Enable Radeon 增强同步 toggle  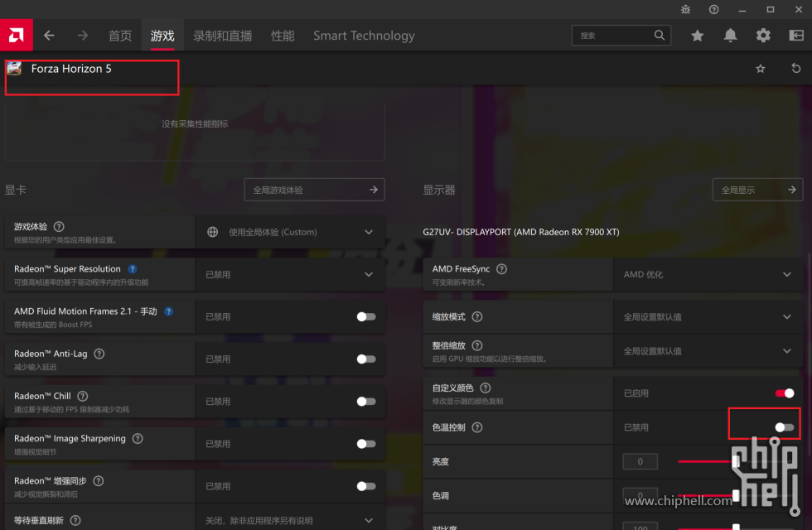click(x=366, y=487)
